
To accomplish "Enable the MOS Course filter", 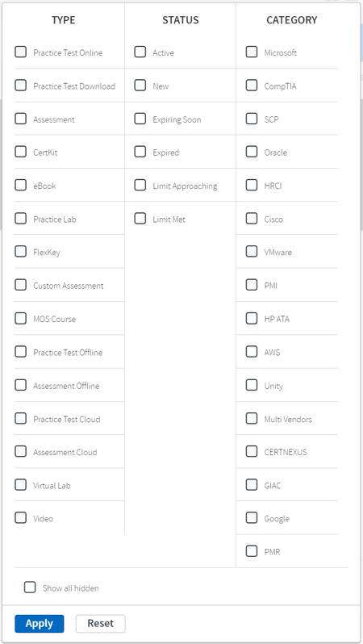I will [x=20, y=318].
